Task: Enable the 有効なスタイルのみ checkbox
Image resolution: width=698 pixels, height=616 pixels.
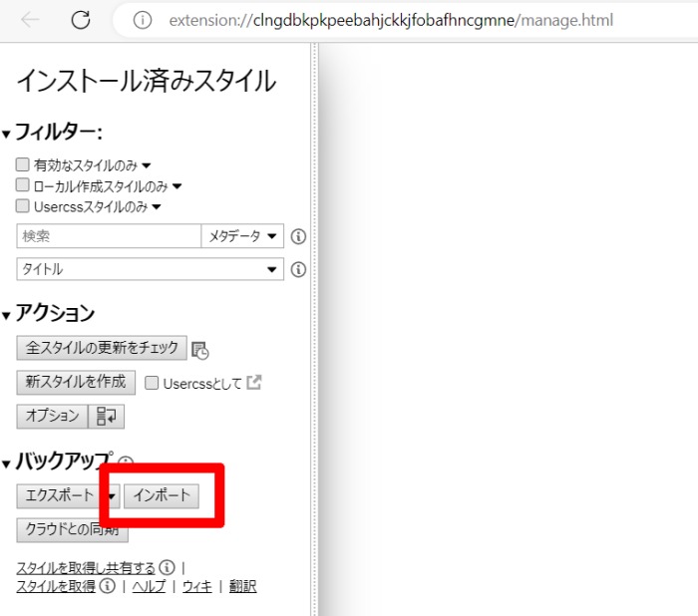Action: [23, 165]
